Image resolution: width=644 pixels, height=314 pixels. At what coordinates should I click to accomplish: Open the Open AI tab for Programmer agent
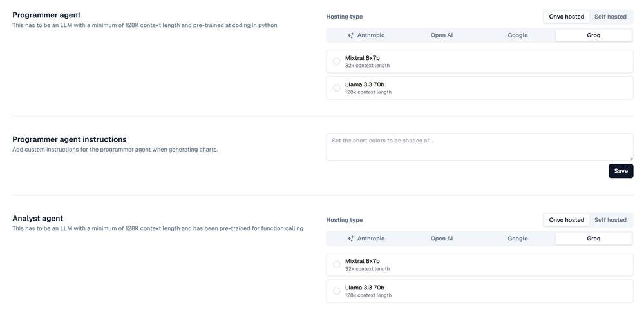click(x=442, y=35)
